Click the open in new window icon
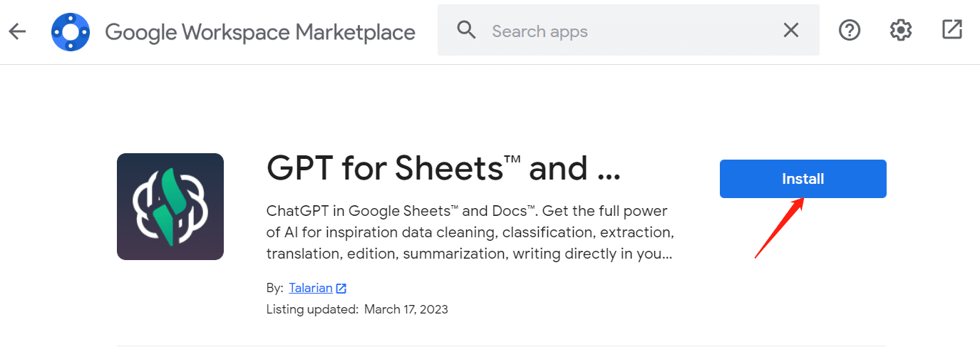 (x=952, y=30)
